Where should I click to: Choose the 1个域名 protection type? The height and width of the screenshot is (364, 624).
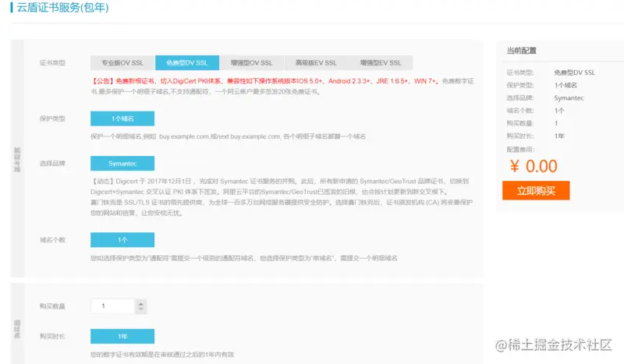click(x=122, y=118)
